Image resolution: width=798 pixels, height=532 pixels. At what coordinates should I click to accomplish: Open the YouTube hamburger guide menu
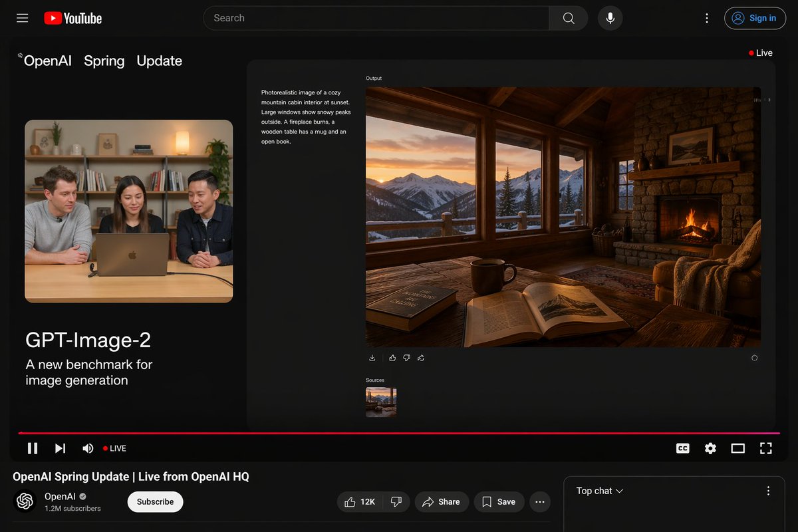tap(23, 18)
